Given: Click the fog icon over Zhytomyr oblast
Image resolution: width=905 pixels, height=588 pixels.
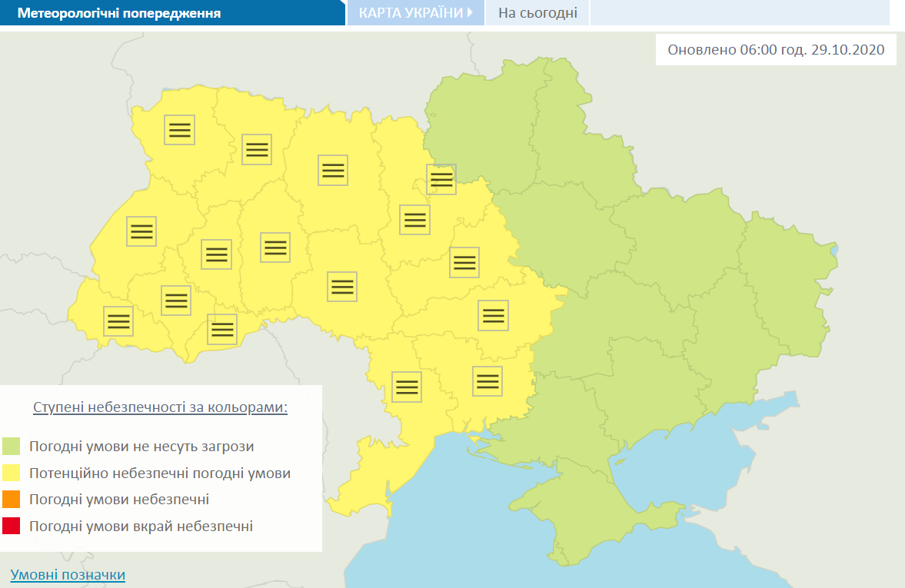Looking at the screenshot, I should point(331,170).
